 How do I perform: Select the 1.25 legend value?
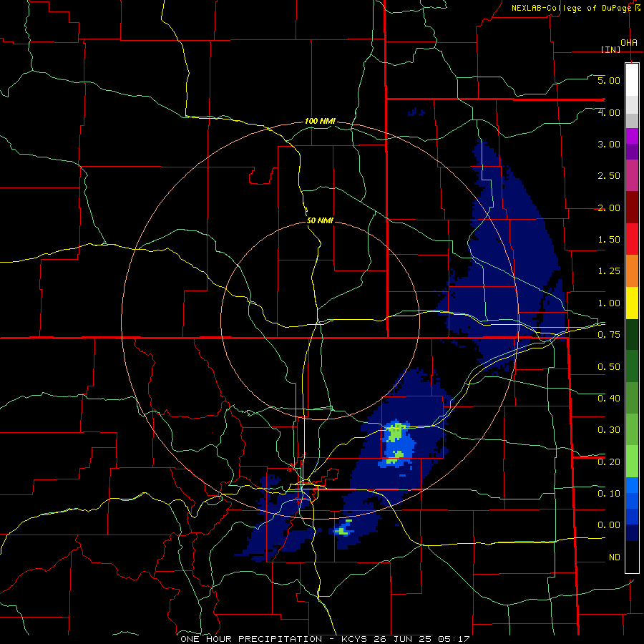point(609,271)
